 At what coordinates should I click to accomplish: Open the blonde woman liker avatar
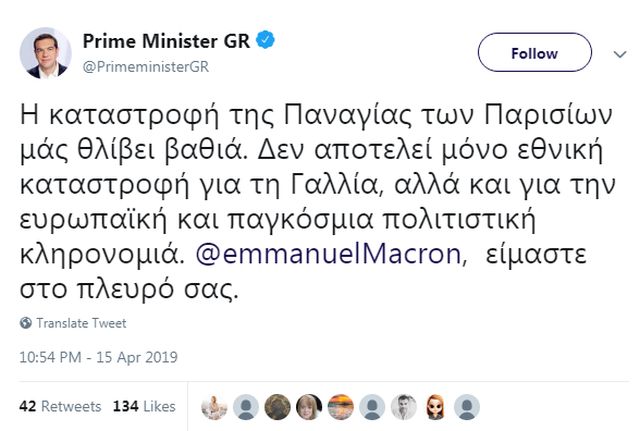click(309, 406)
